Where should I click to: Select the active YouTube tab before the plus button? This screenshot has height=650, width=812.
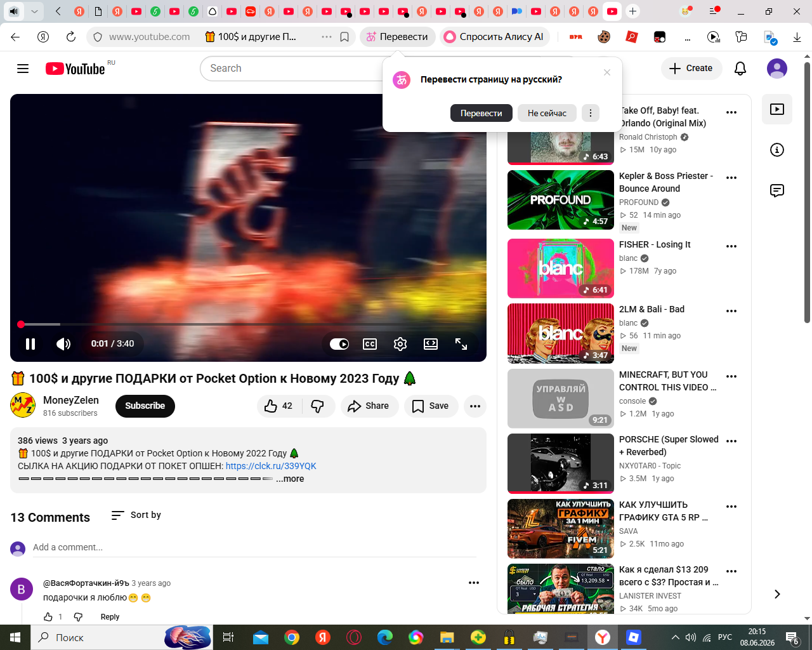coord(612,11)
